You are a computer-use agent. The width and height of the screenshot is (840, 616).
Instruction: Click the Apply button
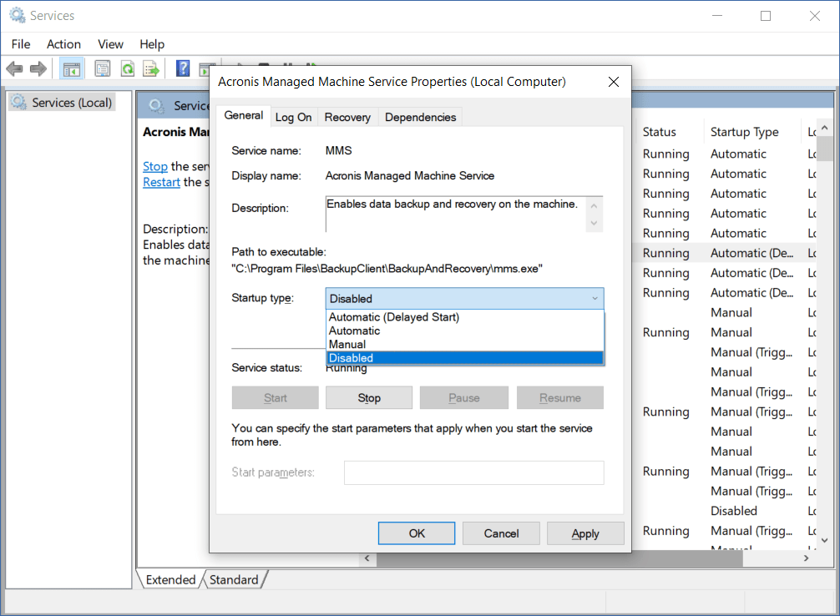584,533
